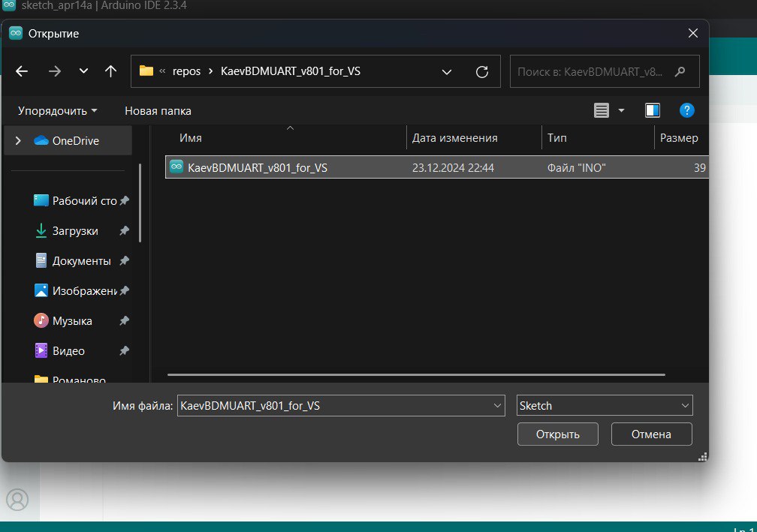
Task: Click the navigation pane vertical scrollbar
Action: pos(140,203)
